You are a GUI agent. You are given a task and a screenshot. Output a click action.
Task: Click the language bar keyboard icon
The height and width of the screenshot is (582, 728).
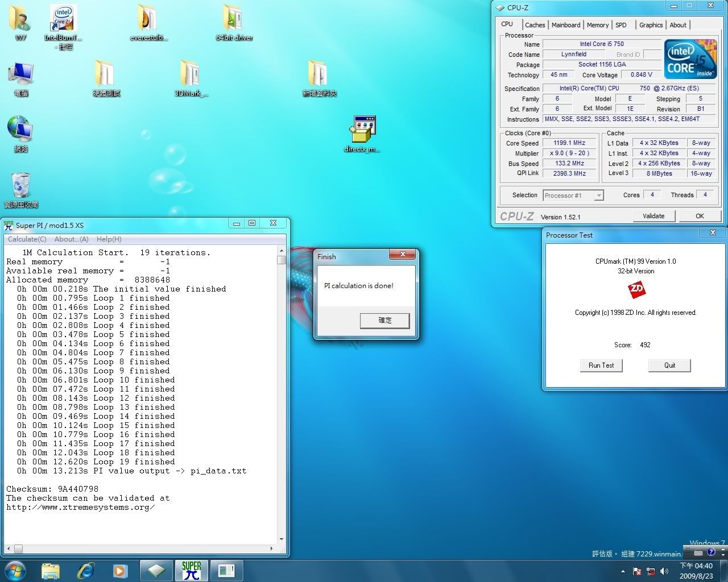tap(698, 552)
